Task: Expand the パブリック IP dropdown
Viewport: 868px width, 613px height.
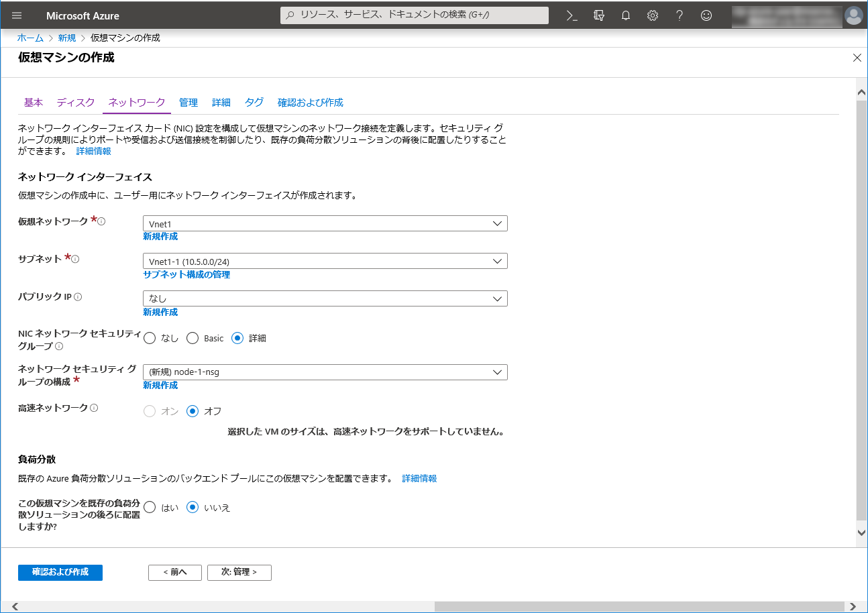Action: point(325,298)
